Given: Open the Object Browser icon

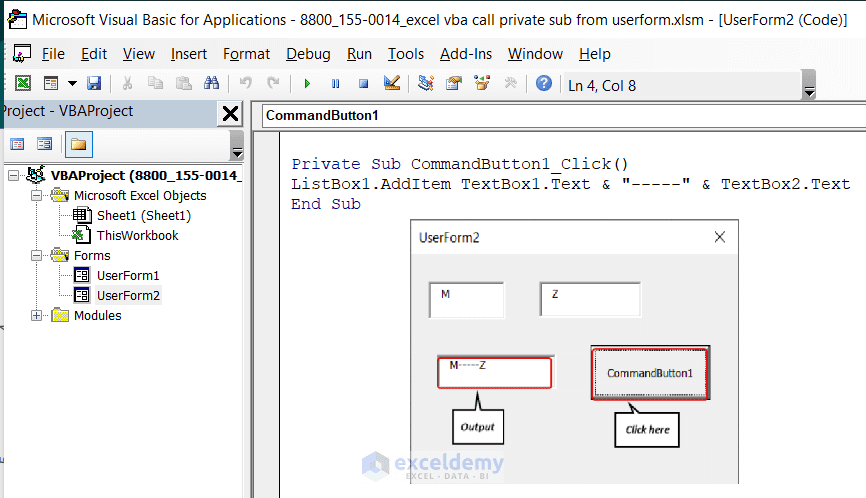Looking at the screenshot, I should point(482,83).
